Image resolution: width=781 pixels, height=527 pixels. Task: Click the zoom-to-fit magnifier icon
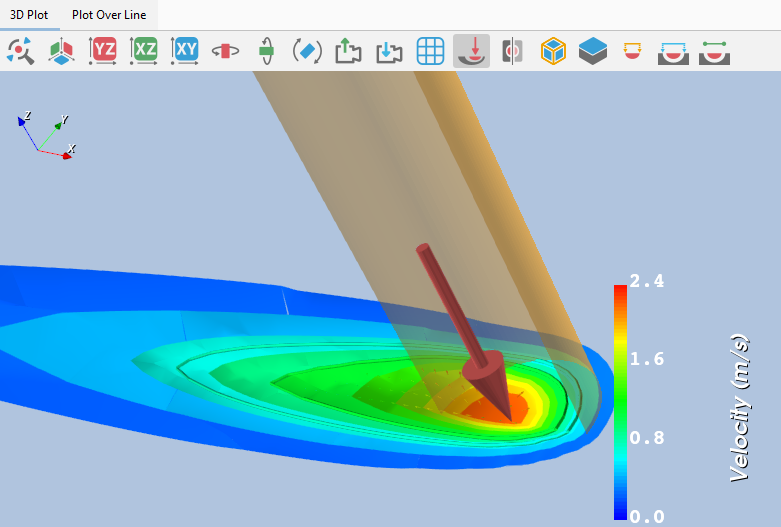pos(20,51)
